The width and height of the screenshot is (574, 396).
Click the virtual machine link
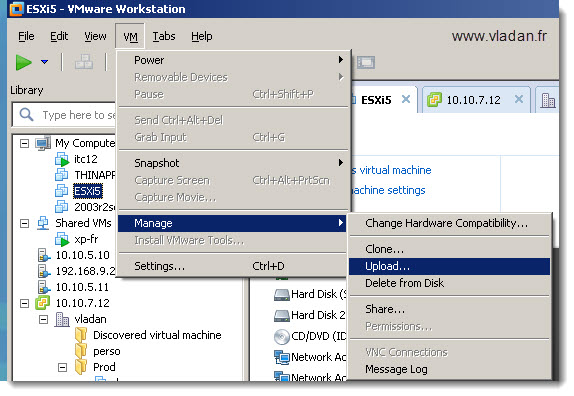point(392,170)
